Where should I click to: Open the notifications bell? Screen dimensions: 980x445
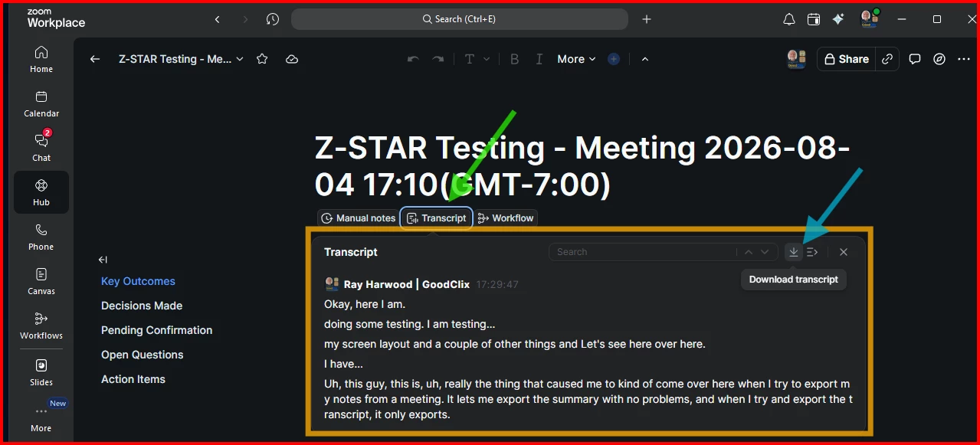pos(789,19)
